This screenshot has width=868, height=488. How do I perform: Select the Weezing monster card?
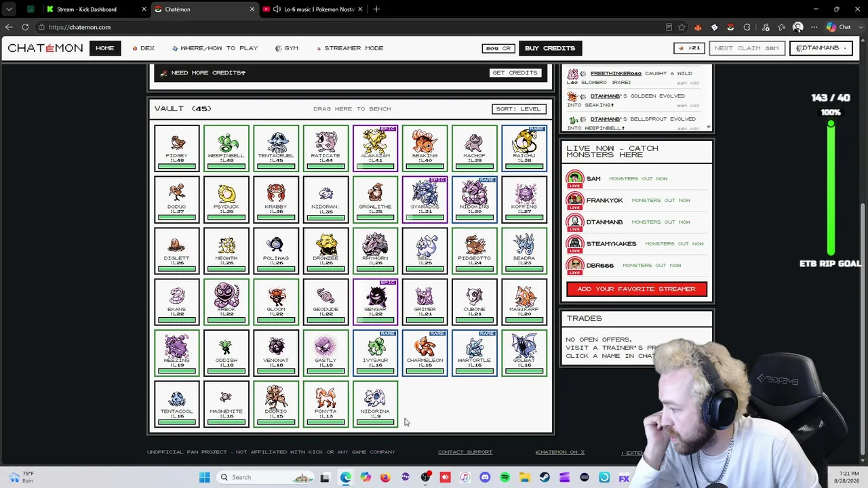coord(176,352)
